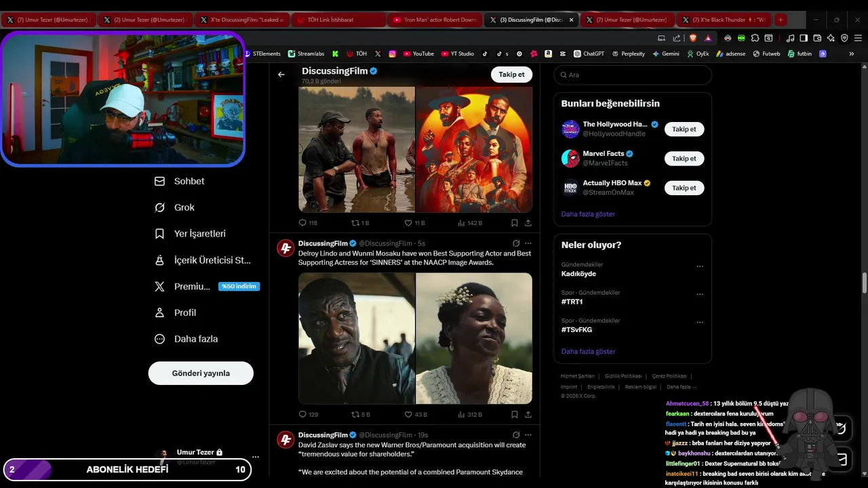Click Grok icon on David Zaslav post

[516, 435]
